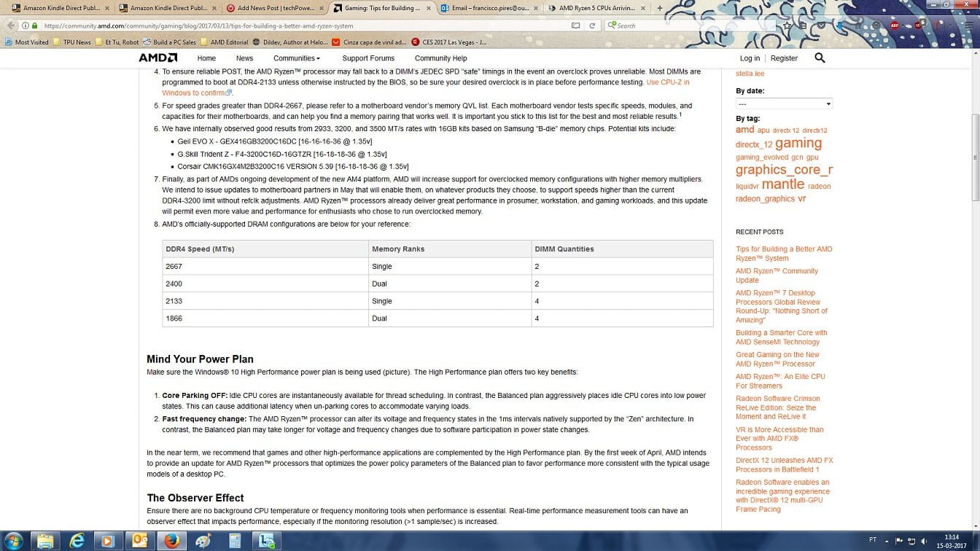This screenshot has width=980, height=551.
Task: Open a new browser tab with plus icon
Action: tap(660, 8)
